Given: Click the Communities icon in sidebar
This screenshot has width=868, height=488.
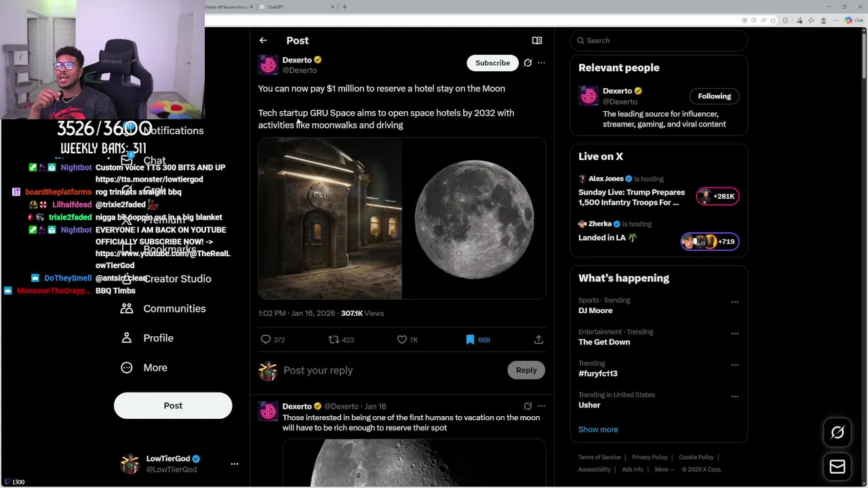Looking at the screenshot, I should coord(127,308).
